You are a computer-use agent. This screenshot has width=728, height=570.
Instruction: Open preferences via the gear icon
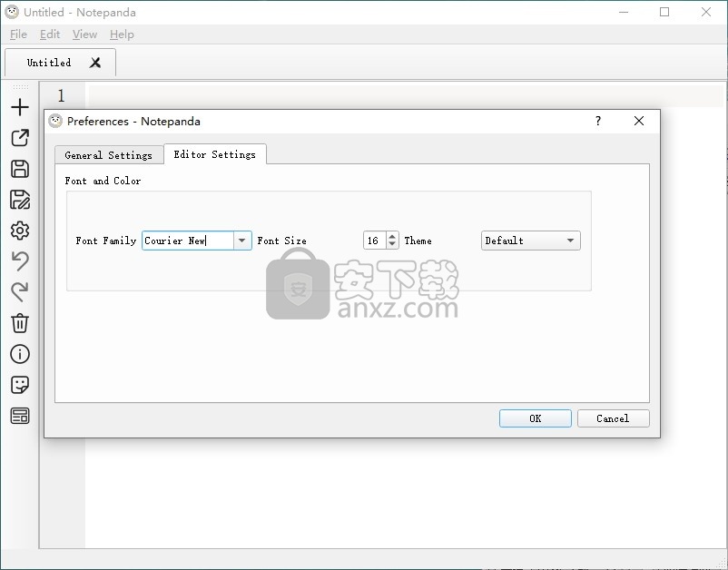coord(20,231)
